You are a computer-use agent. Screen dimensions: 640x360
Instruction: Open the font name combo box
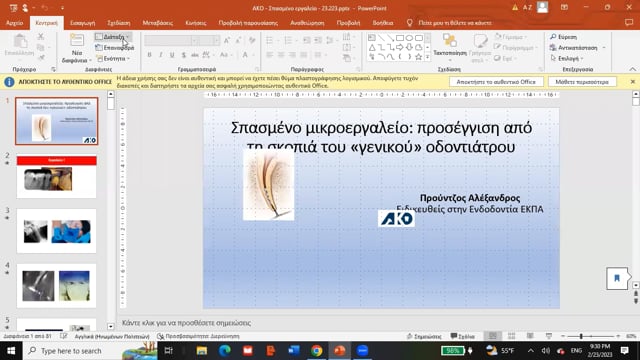[171, 40]
